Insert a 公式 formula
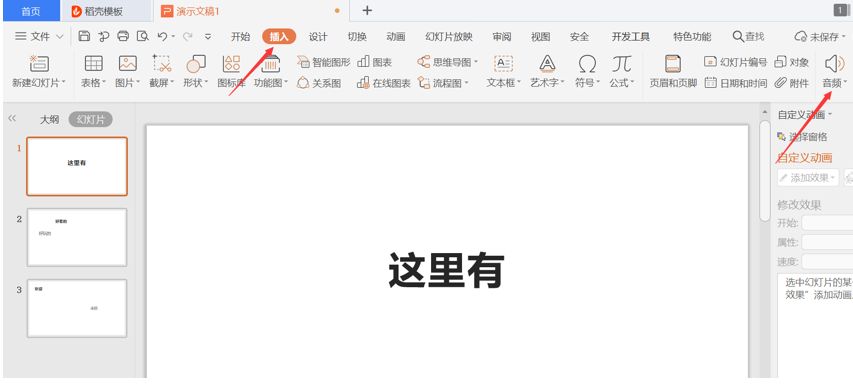Viewport: 853px width, 387px height. pyautogui.click(x=622, y=72)
